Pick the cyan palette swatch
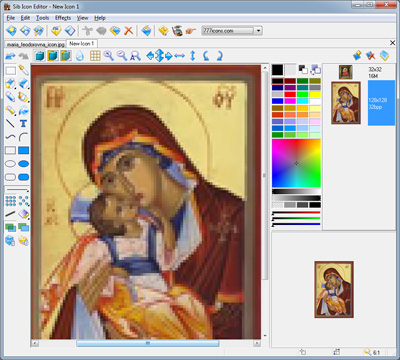Screen dimensions: 400x360 (302, 101)
